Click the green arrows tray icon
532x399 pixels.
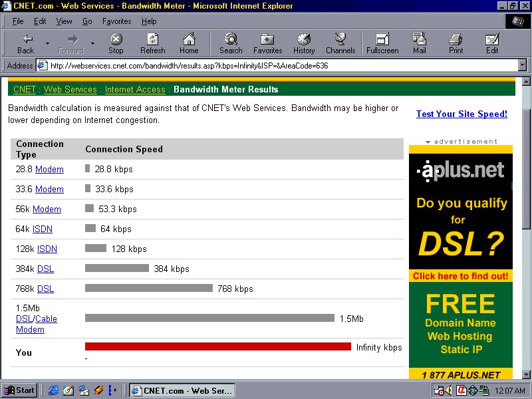click(x=472, y=390)
